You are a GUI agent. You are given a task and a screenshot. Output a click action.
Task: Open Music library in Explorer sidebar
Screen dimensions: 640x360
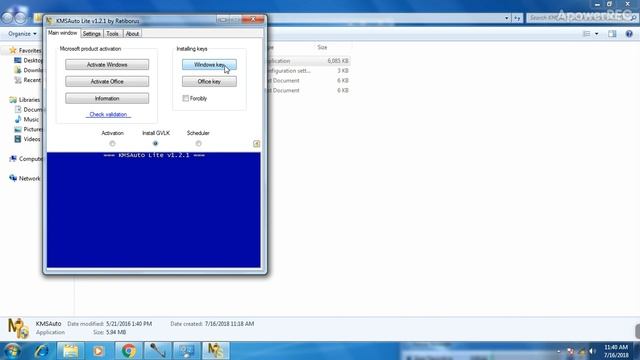pos(31,119)
